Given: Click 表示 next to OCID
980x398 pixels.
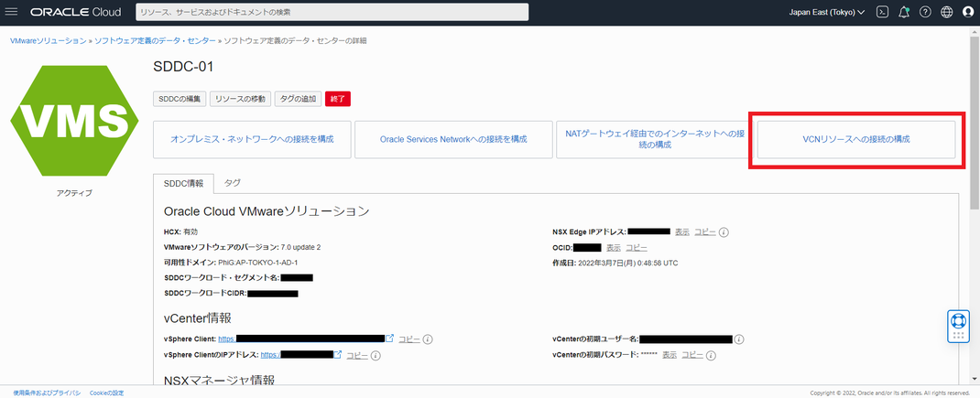Looking at the screenshot, I should click(614, 247).
